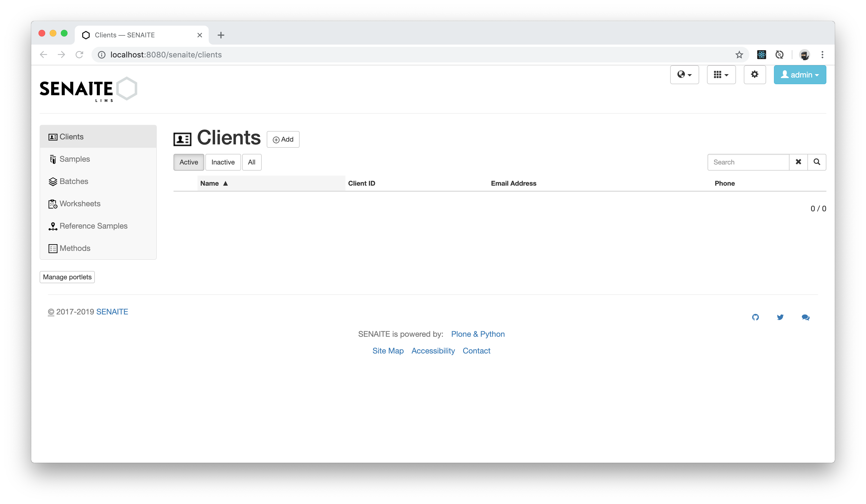Reload the page with refresh icon
Image resolution: width=866 pixels, height=504 pixels.
click(80, 55)
